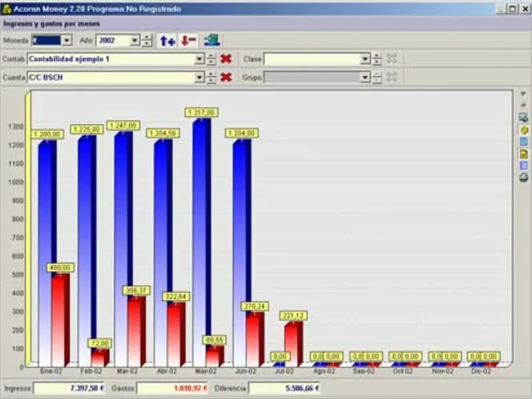This screenshot has height=399, width=532.
Task: Click the 322,84 expense label
Action: 176,297
